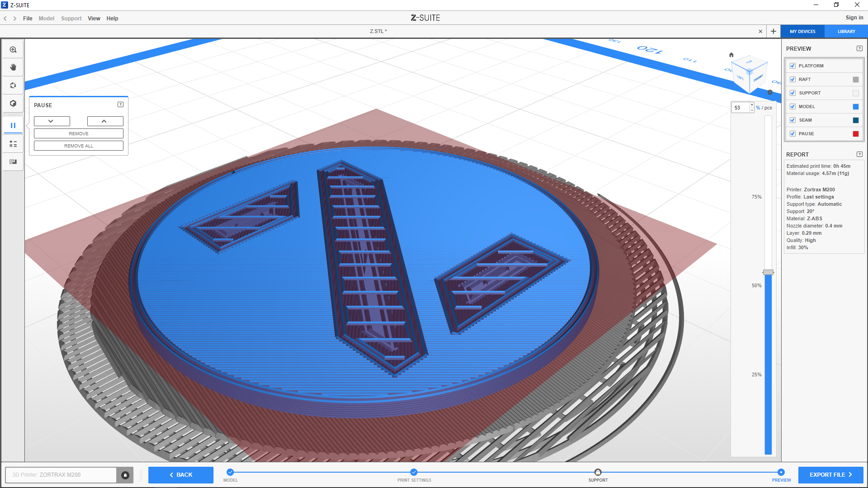
Task: Click the Export File button
Action: click(830, 475)
